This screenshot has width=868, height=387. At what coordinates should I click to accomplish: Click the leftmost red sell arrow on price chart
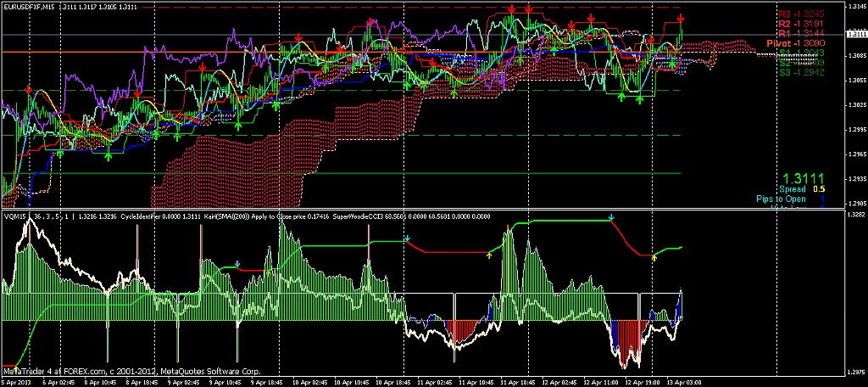[x=29, y=88]
